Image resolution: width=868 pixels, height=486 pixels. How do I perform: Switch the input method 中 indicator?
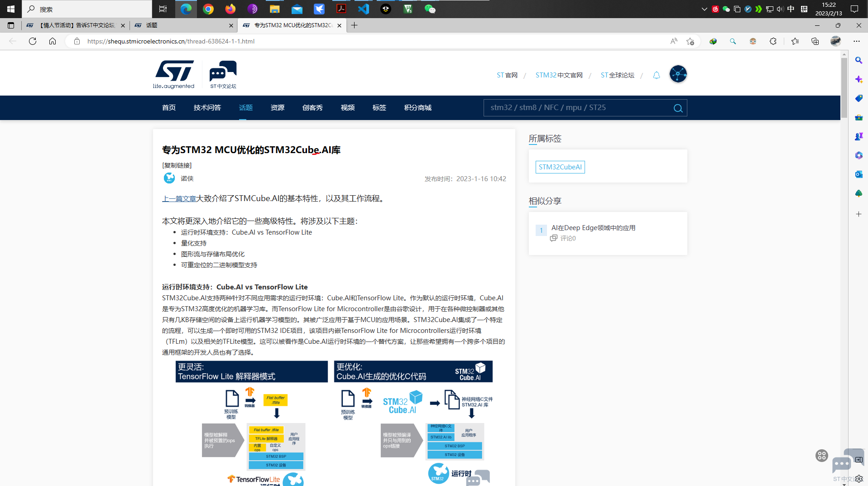[791, 9]
